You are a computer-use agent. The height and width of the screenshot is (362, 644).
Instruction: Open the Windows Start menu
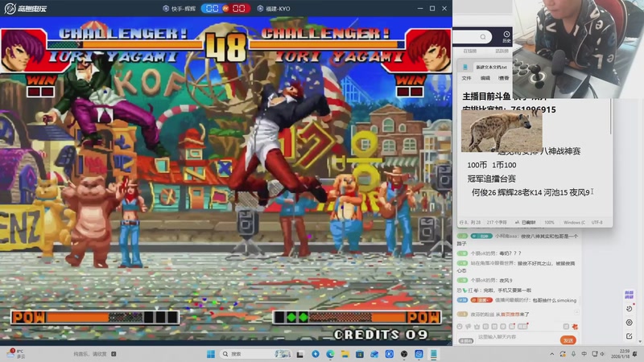(x=211, y=354)
